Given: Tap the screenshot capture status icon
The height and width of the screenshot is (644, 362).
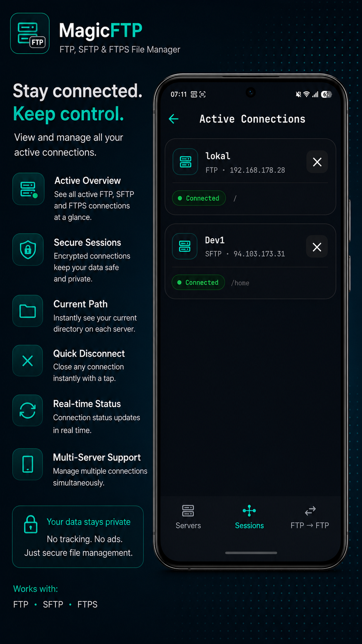Looking at the screenshot, I should (202, 94).
